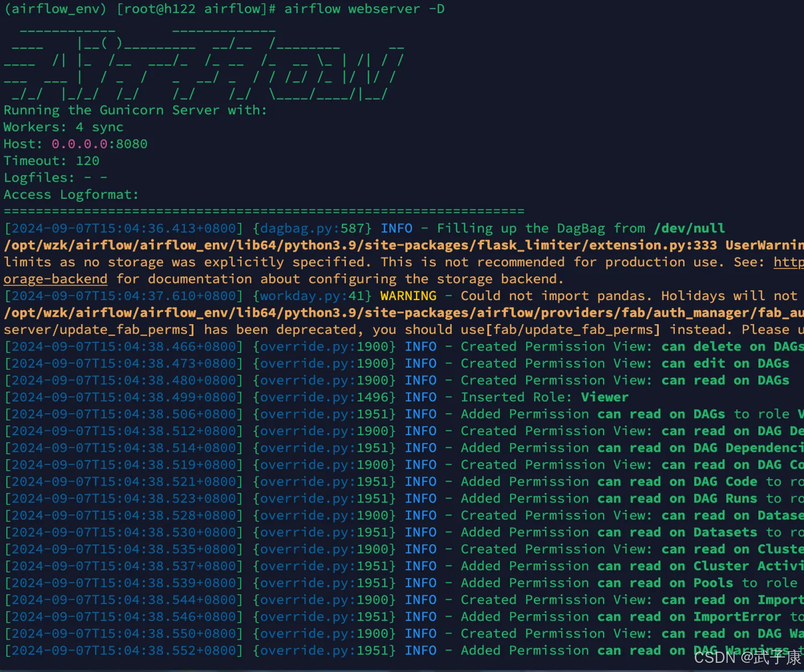Click 'Running the Gunicorn Server with:' line
Image resolution: width=804 pixels, height=672 pixels.
(136, 110)
